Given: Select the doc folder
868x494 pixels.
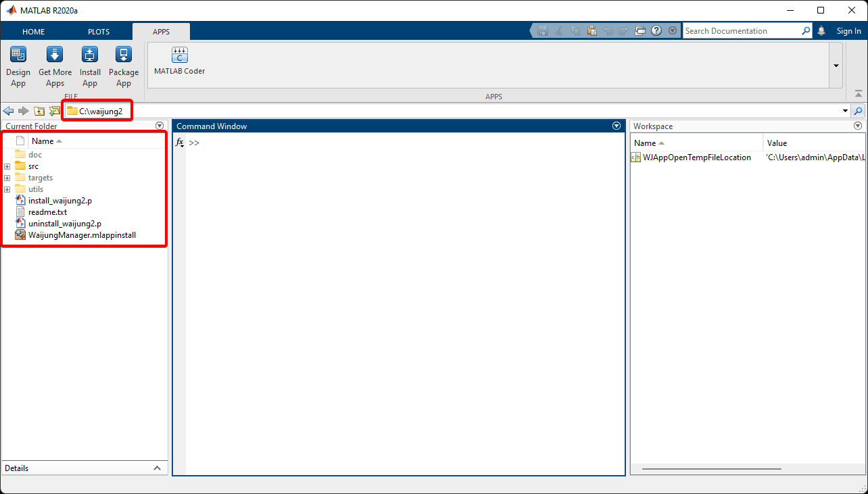Looking at the screenshot, I should click(35, 155).
